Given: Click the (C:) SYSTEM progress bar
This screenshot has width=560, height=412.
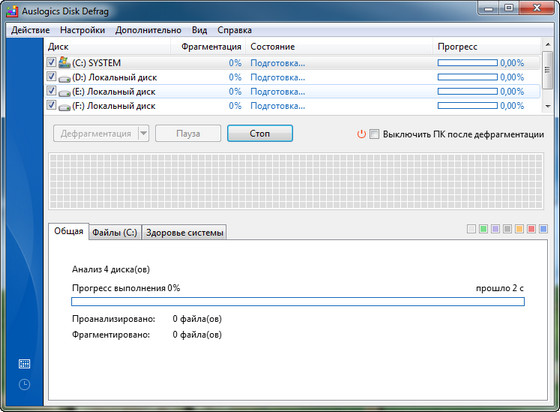Looking at the screenshot, I should click(468, 63).
